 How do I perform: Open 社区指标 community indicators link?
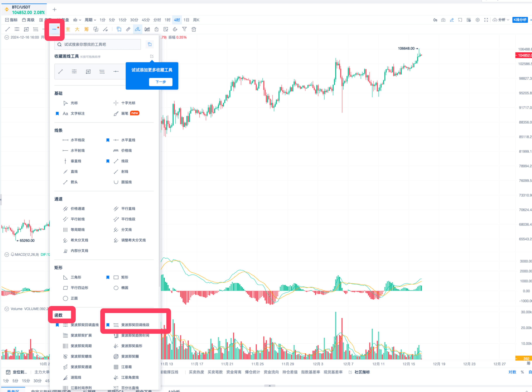click(x=359, y=372)
